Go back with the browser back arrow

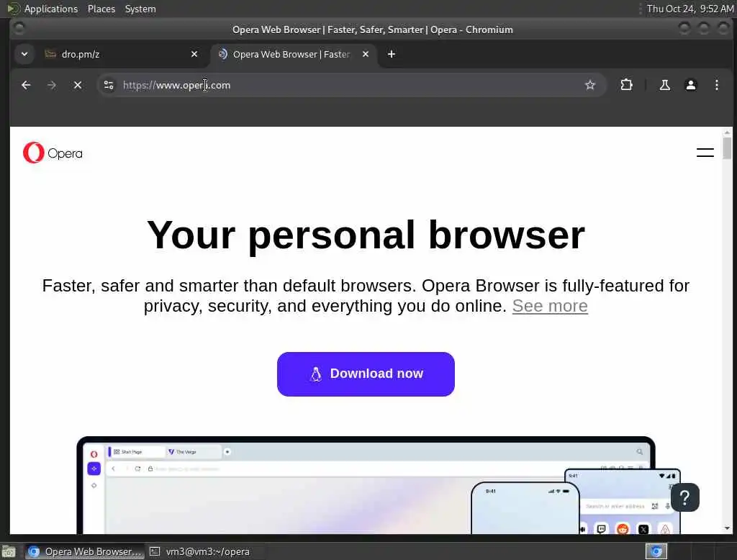[x=26, y=85]
